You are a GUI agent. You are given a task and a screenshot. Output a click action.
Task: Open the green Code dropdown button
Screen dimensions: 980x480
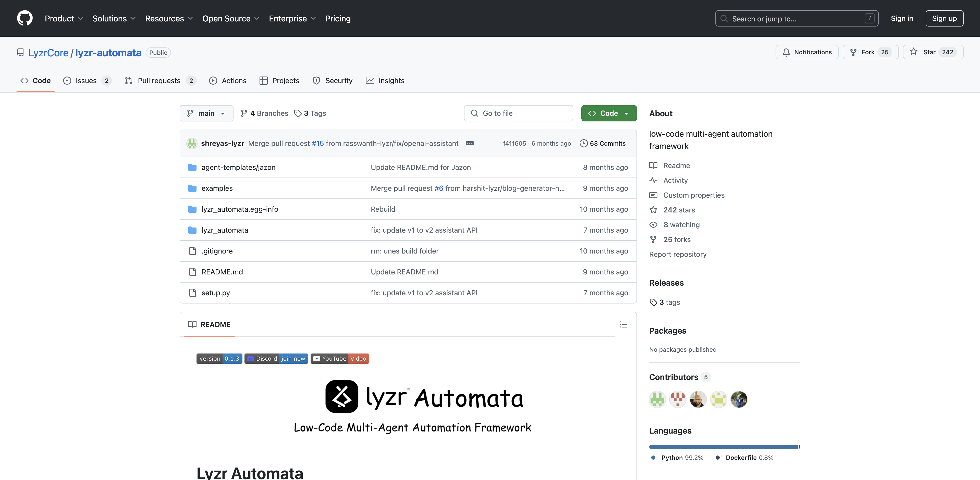[x=609, y=113]
